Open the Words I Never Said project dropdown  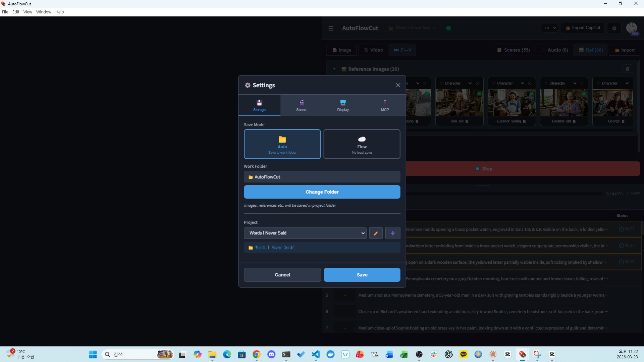click(x=305, y=233)
